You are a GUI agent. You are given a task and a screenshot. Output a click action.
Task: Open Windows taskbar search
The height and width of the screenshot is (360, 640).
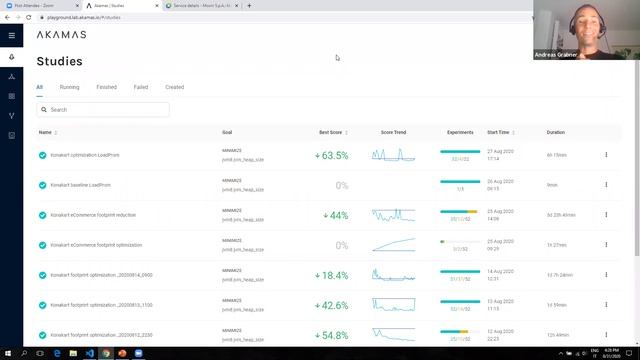point(24,353)
